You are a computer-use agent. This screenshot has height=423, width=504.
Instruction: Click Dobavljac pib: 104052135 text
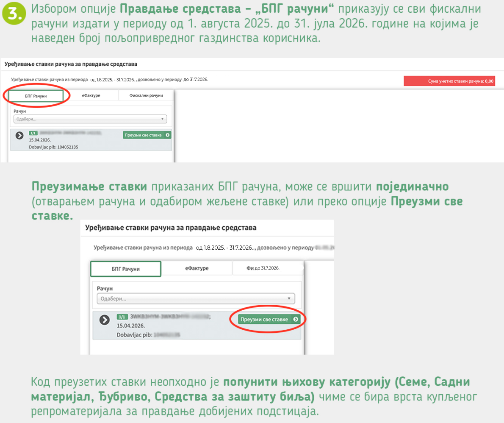coord(53,147)
